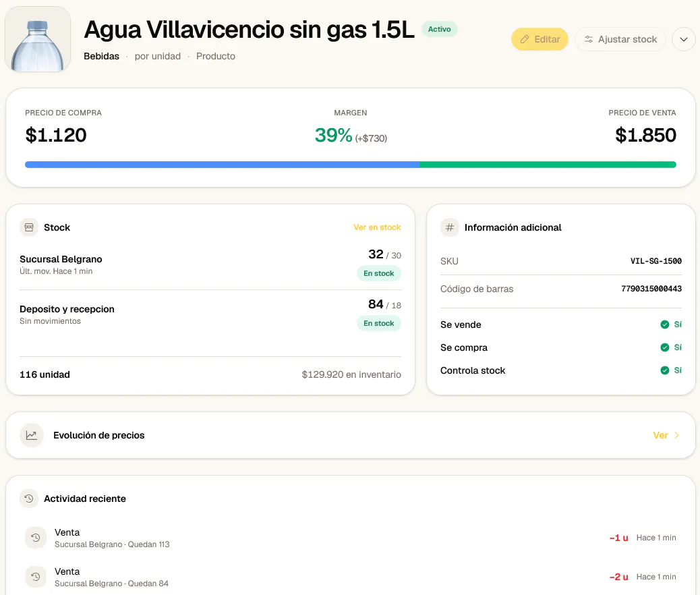Click history icon of Venta Quedan 84
The height and width of the screenshot is (595, 700).
tap(36, 577)
